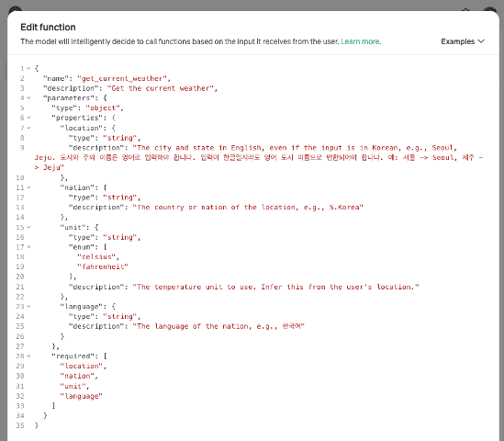The image size is (504, 441).
Task: Collapse the "enum" array fold arrow
Action: [28, 247]
